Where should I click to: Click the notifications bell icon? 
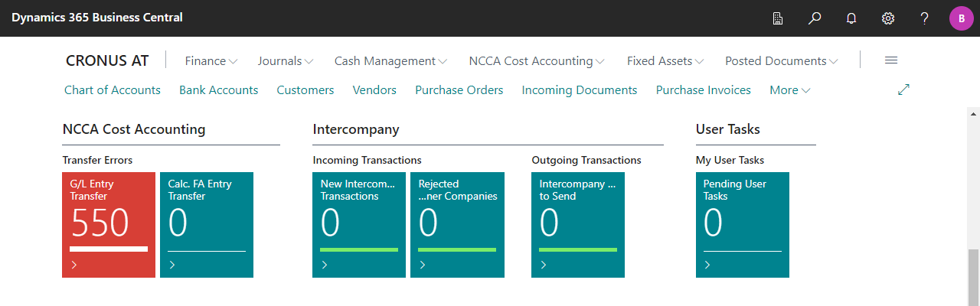(x=851, y=18)
